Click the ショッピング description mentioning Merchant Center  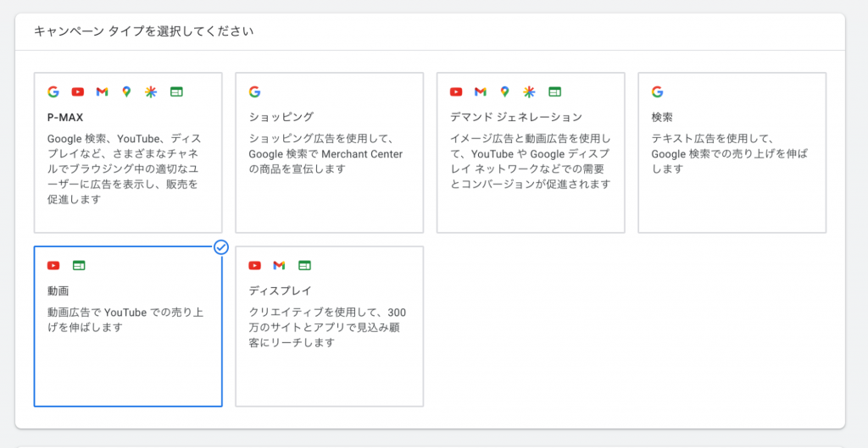click(325, 153)
